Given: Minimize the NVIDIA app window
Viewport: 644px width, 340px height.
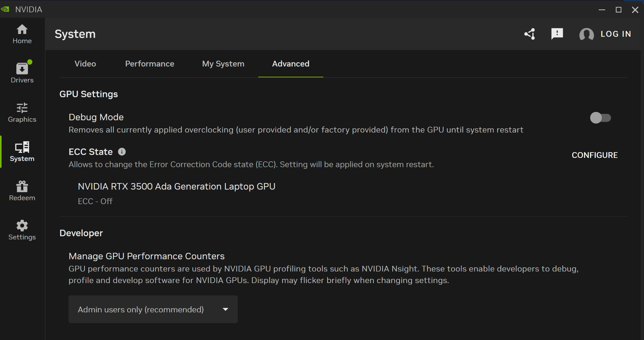Looking at the screenshot, I should [602, 10].
